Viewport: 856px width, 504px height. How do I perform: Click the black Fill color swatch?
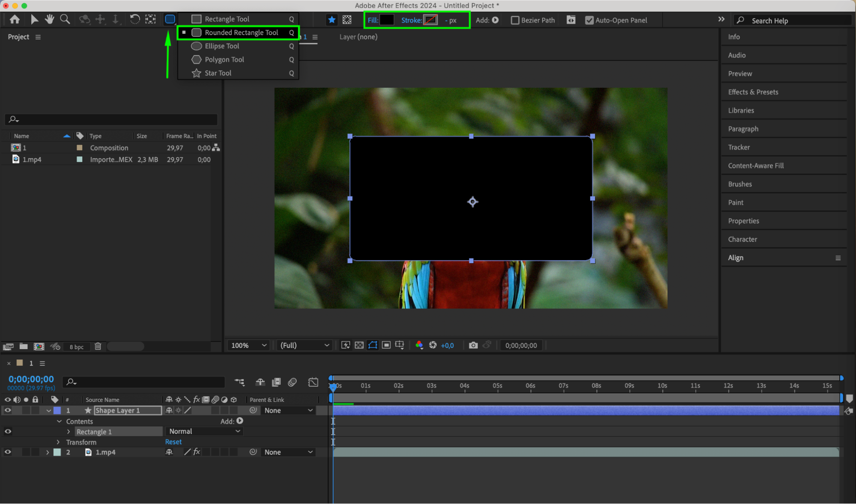[x=386, y=20]
